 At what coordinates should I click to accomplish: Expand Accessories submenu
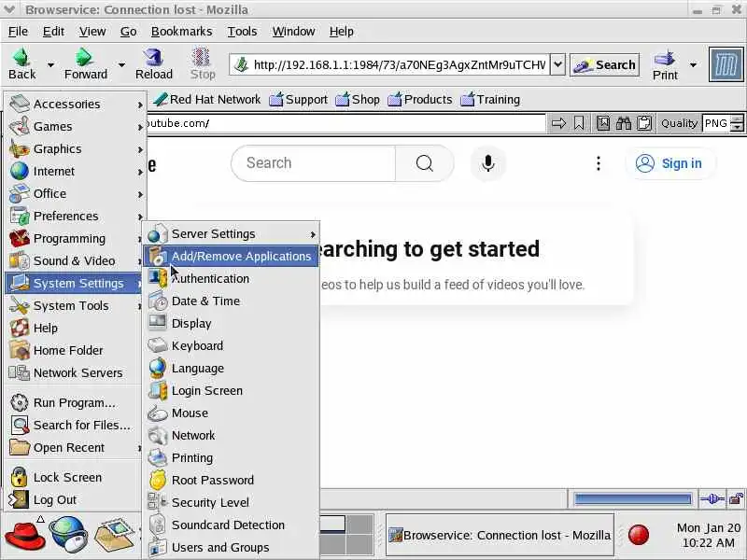(76, 104)
